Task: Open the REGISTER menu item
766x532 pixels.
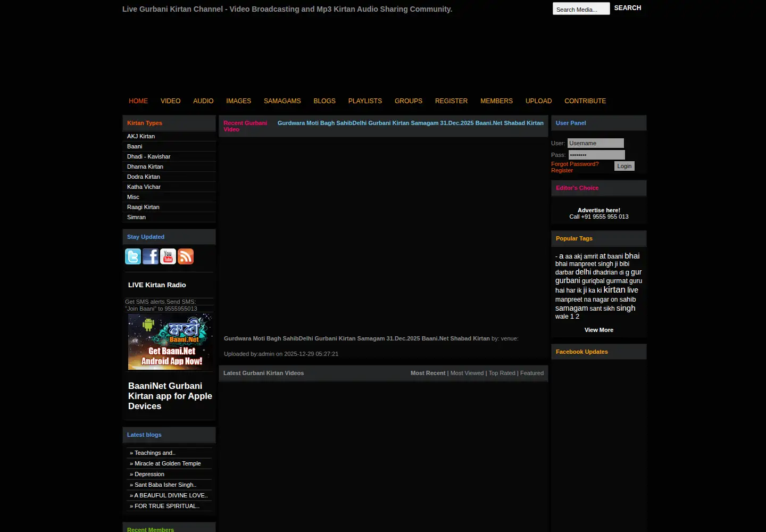Action: click(451, 101)
